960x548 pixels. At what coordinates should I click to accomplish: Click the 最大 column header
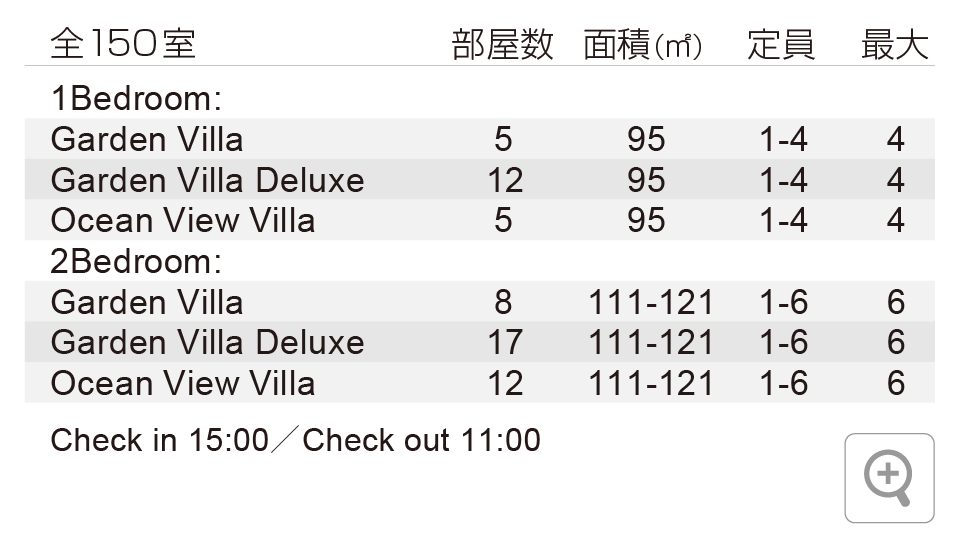tap(895, 45)
